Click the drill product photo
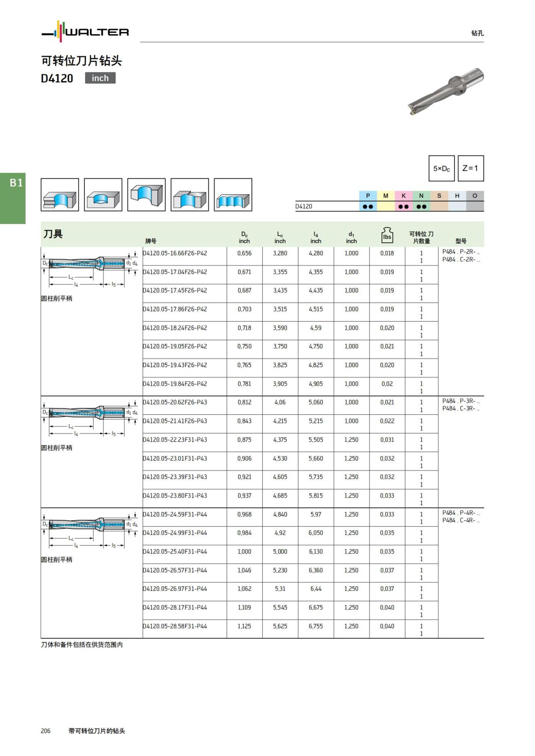The height and width of the screenshot is (756, 535). click(446, 91)
